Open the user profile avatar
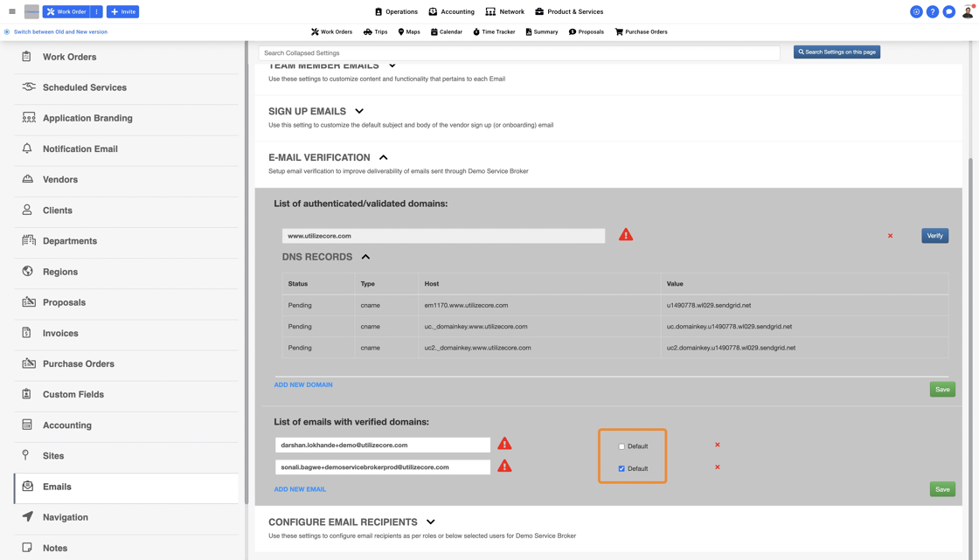This screenshot has height=560, width=979. (967, 11)
